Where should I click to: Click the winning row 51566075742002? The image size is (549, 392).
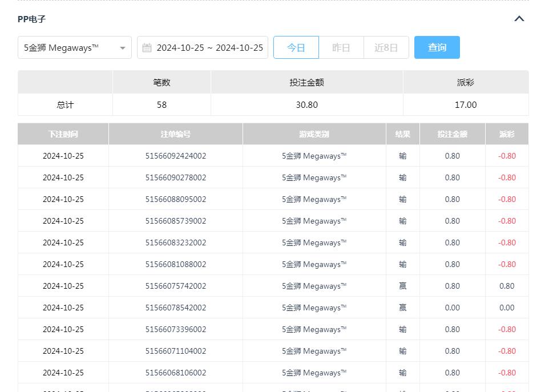click(176, 286)
